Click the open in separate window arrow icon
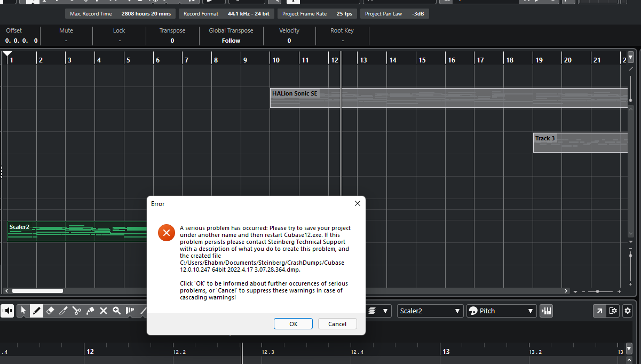The image size is (641, 364). point(599,311)
